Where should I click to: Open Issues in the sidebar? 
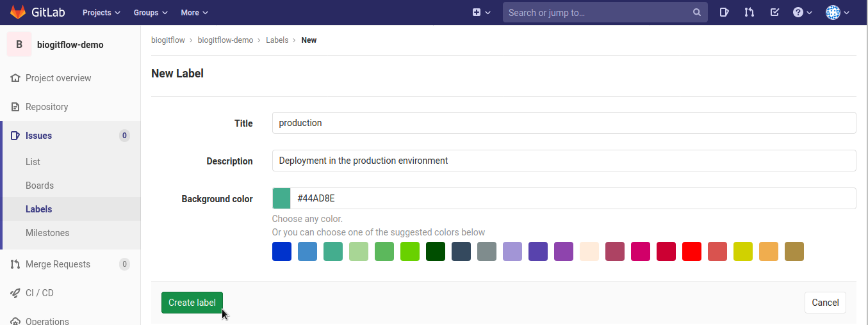pos(38,136)
